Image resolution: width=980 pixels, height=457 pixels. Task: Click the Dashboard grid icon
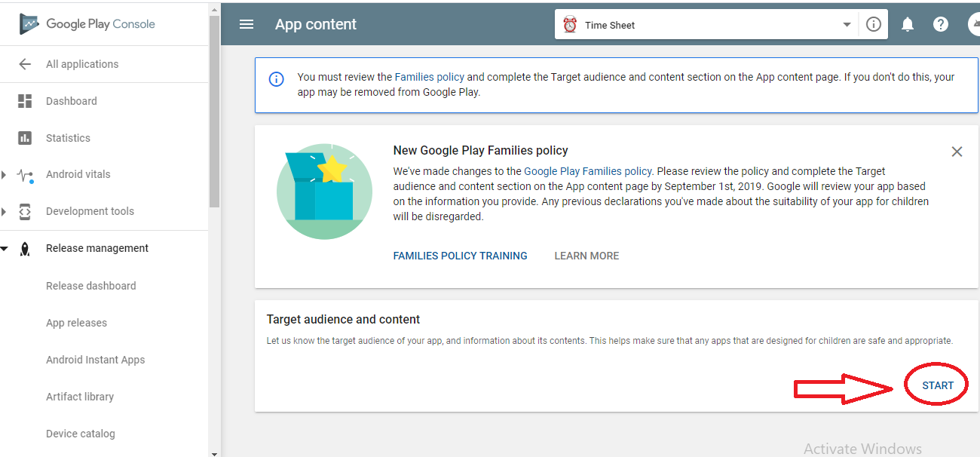point(25,101)
